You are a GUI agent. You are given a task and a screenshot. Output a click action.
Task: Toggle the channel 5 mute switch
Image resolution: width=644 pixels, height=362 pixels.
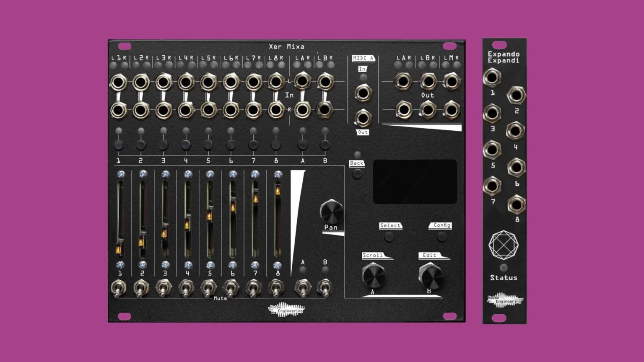click(208, 289)
